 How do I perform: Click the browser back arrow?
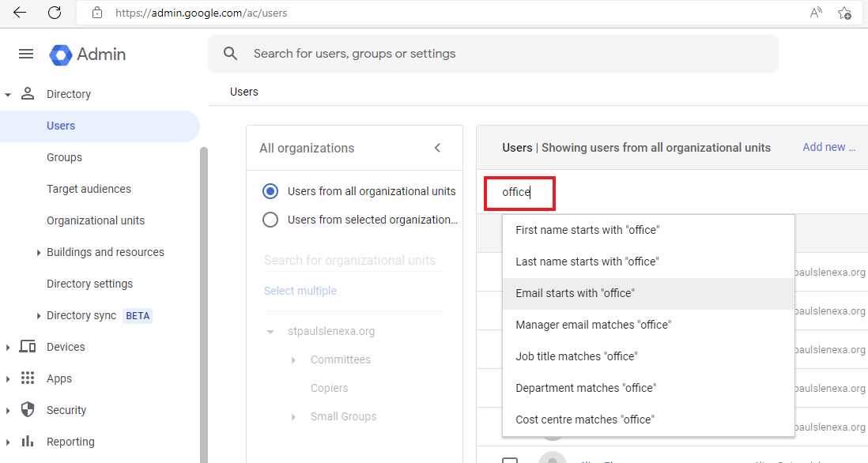pyautogui.click(x=20, y=13)
